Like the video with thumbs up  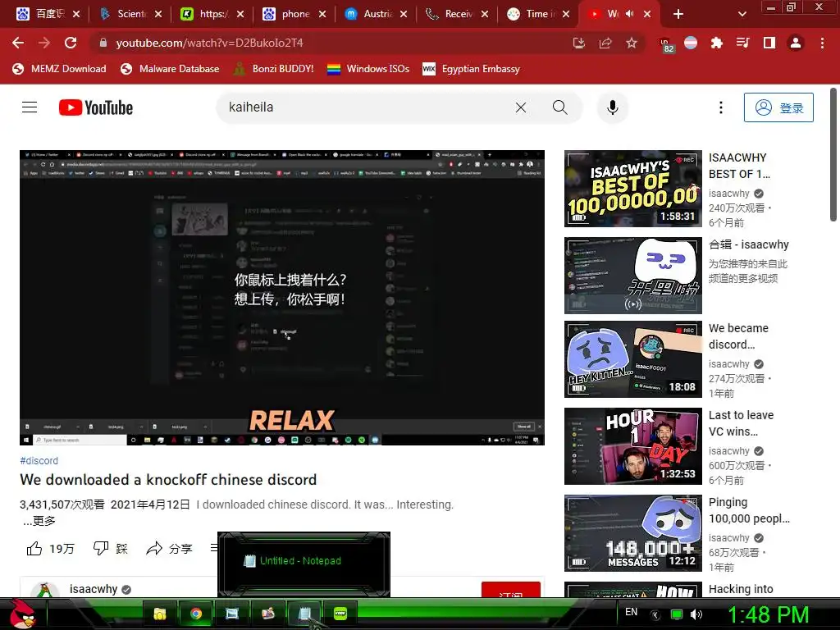(x=50, y=549)
